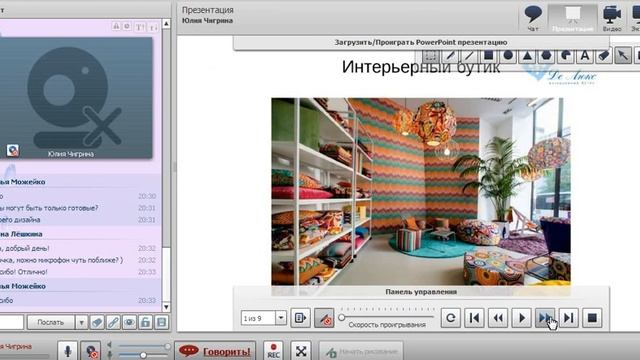Select the dashed selection rectangle tool
The image size is (640, 360).
coord(430,56)
